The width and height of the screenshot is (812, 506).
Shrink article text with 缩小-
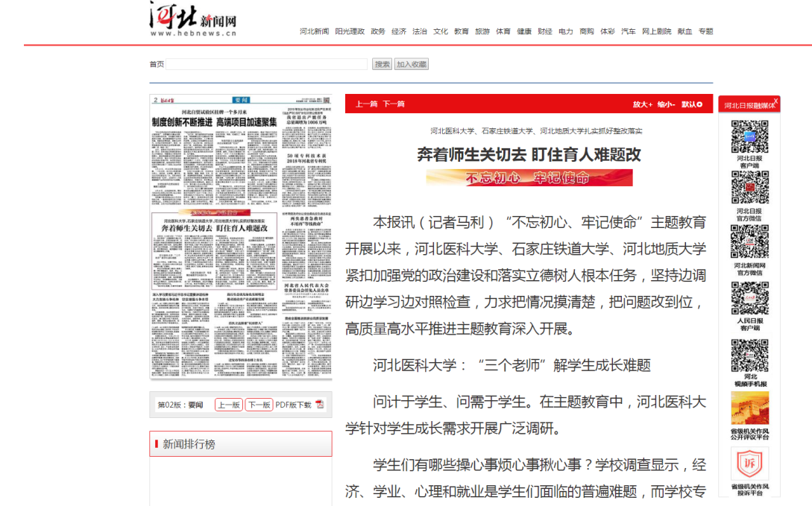coord(666,104)
